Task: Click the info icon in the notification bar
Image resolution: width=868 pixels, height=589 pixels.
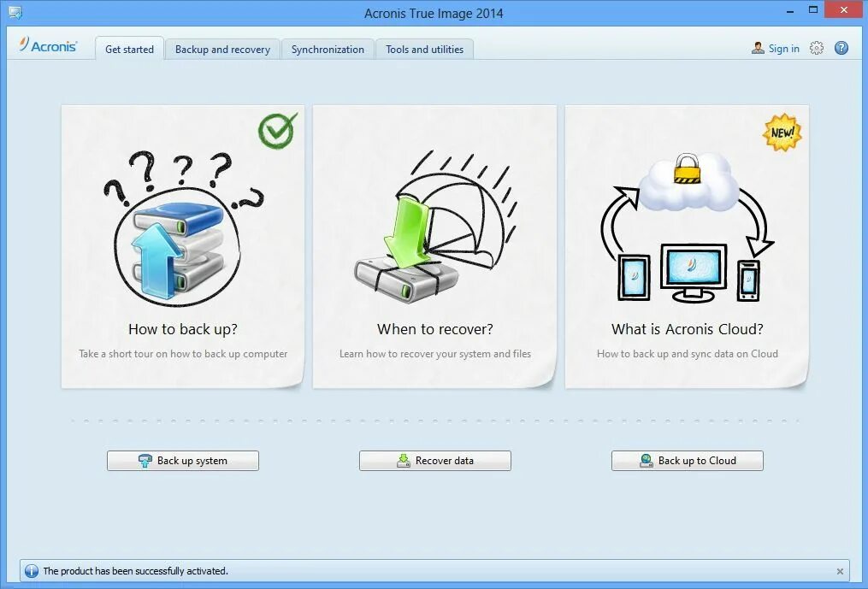Action: (x=32, y=571)
